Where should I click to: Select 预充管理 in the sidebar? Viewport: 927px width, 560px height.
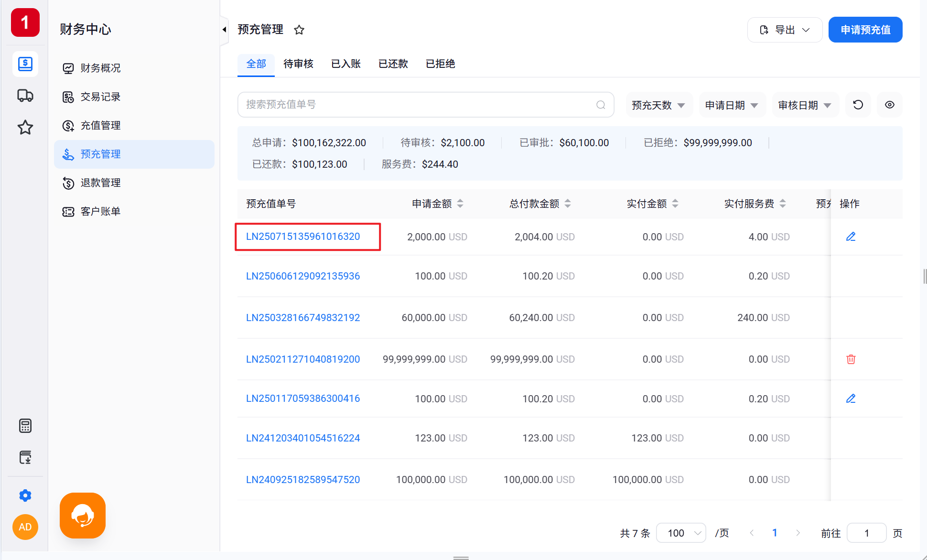(134, 154)
